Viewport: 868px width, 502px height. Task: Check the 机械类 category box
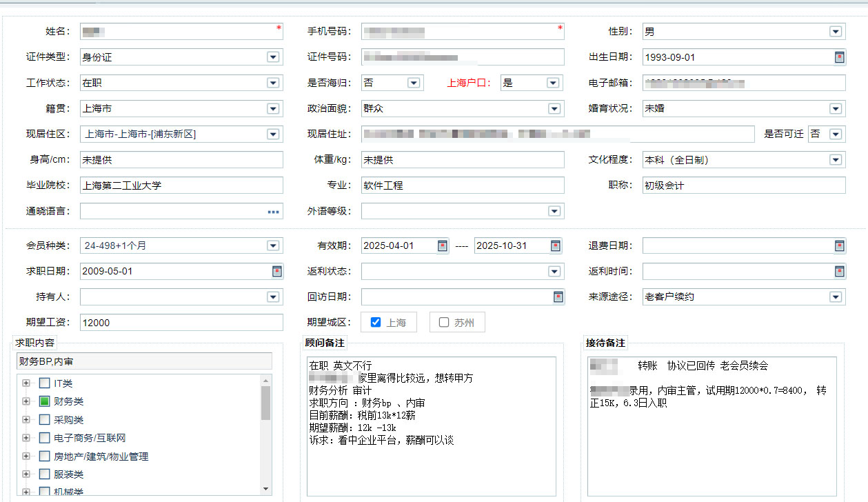(44, 492)
